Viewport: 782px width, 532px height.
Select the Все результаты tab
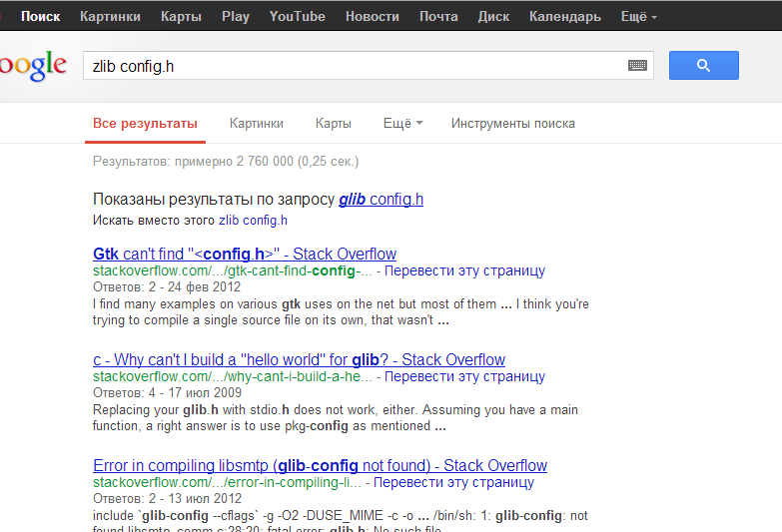(x=145, y=123)
